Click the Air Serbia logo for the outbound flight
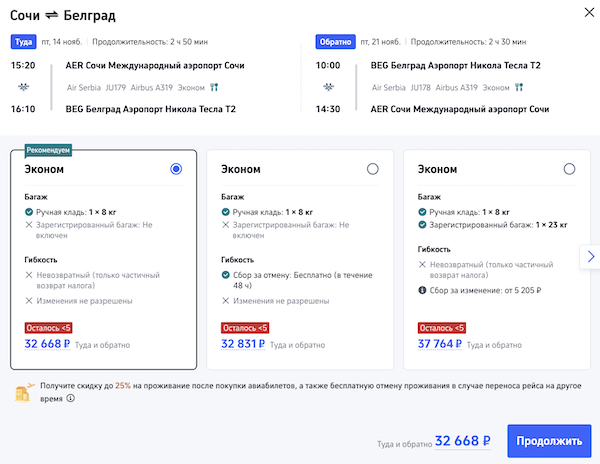600x464 pixels. coord(23,86)
